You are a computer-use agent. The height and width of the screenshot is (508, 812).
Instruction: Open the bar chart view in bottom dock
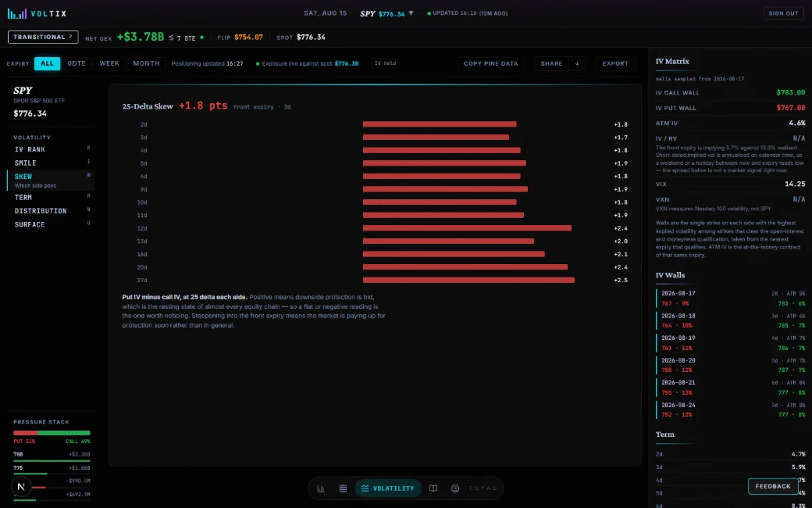tap(321, 488)
